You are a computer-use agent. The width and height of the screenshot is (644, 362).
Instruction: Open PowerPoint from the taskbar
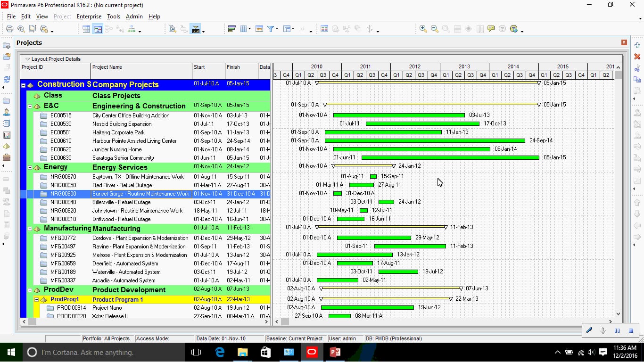pos(335,352)
